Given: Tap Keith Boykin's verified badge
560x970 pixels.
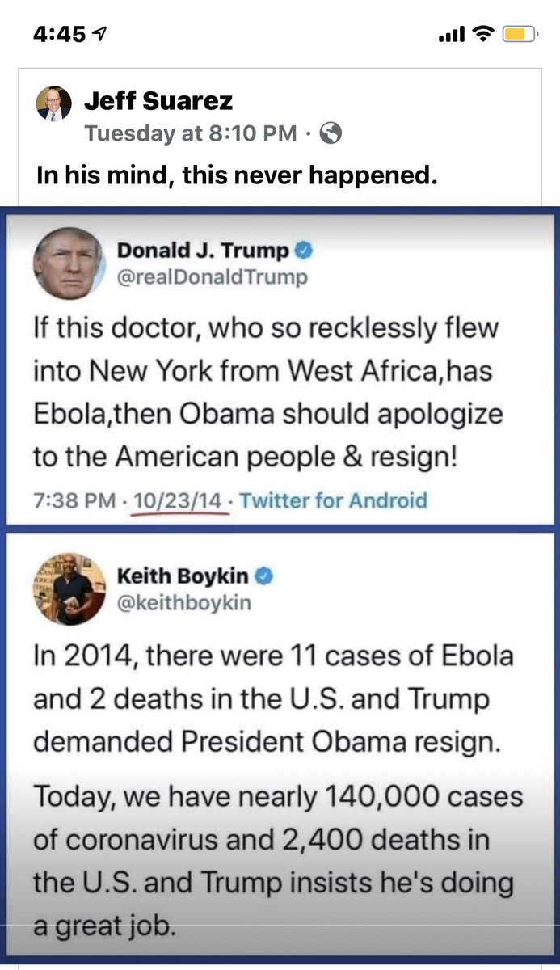Looking at the screenshot, I should (265, 576).
